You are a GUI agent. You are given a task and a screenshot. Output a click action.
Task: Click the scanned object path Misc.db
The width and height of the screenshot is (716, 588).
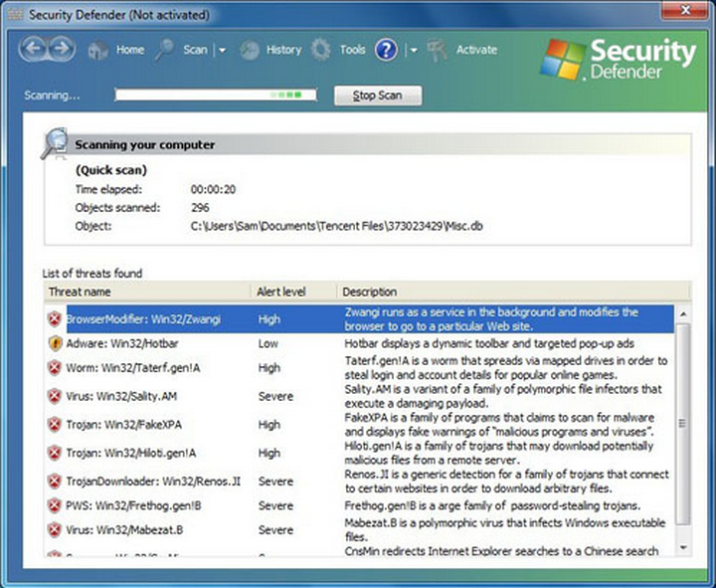pyautogui.click(x=336, y=226)
